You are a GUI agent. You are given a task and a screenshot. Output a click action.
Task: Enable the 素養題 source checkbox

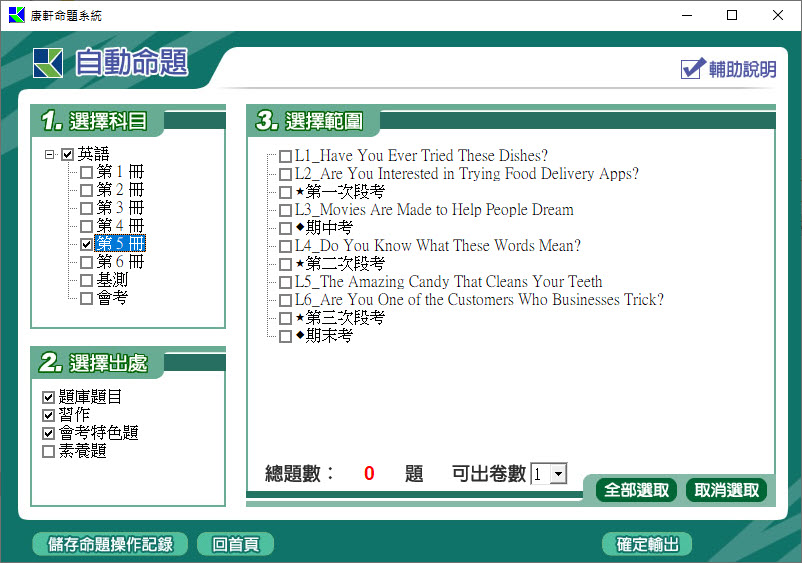pos(48,452)
